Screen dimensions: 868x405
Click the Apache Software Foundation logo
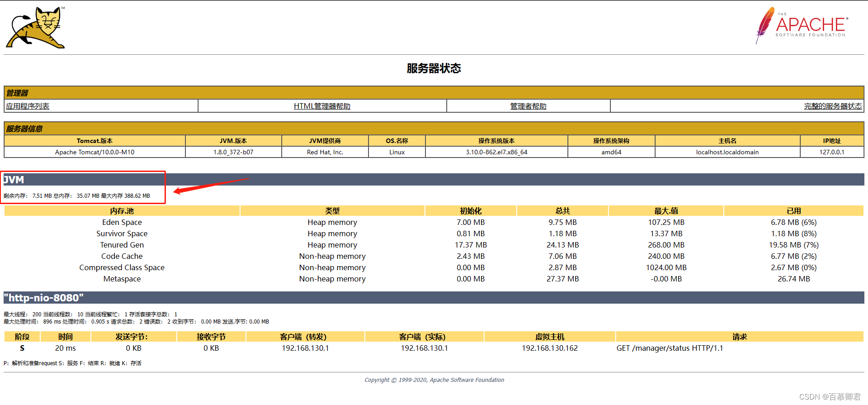coord(801,25)
